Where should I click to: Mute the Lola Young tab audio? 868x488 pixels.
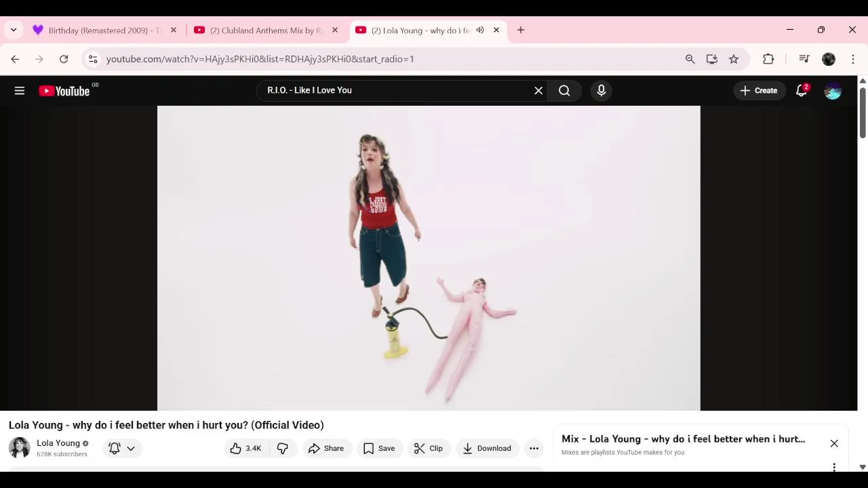pyautogui.click(x=480, y=30)
